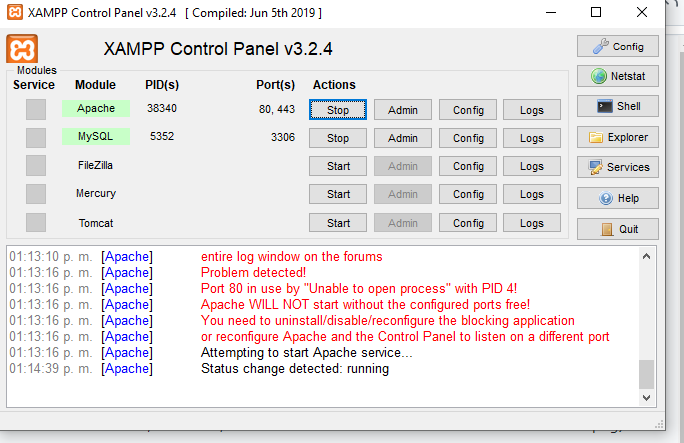Click the log window scrollbar thumb
The height and width of the screenshot is (443, 684).
[x=646, y=374]
